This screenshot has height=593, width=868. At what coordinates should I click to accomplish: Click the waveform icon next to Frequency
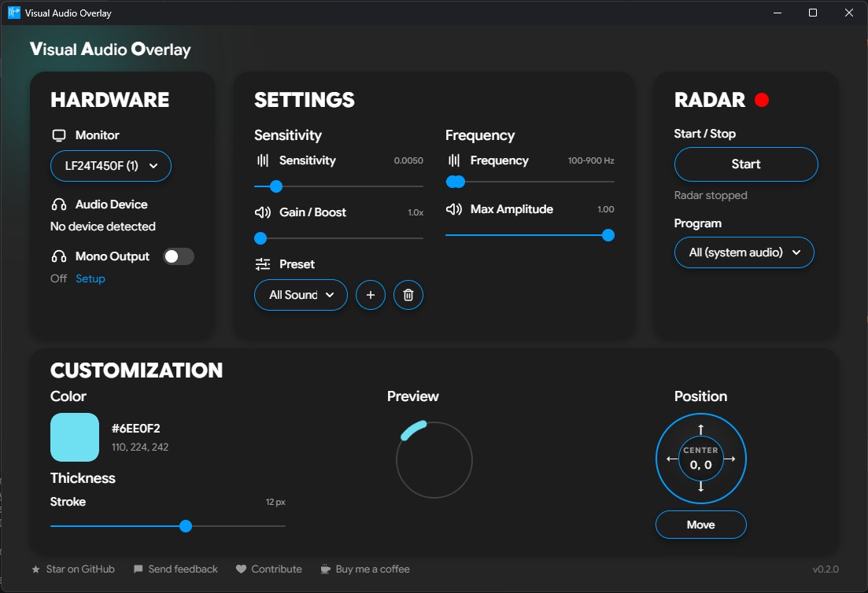pos(454,160)
